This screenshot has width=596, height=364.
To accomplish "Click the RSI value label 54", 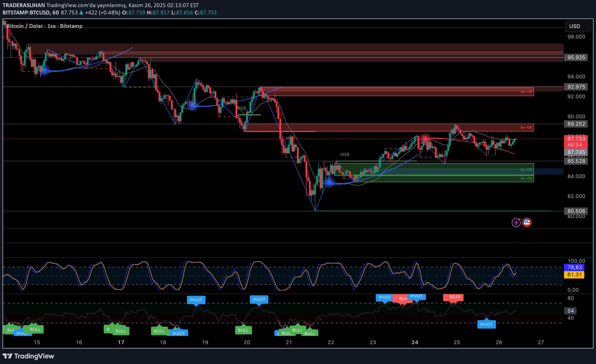I will pos(571,311).
